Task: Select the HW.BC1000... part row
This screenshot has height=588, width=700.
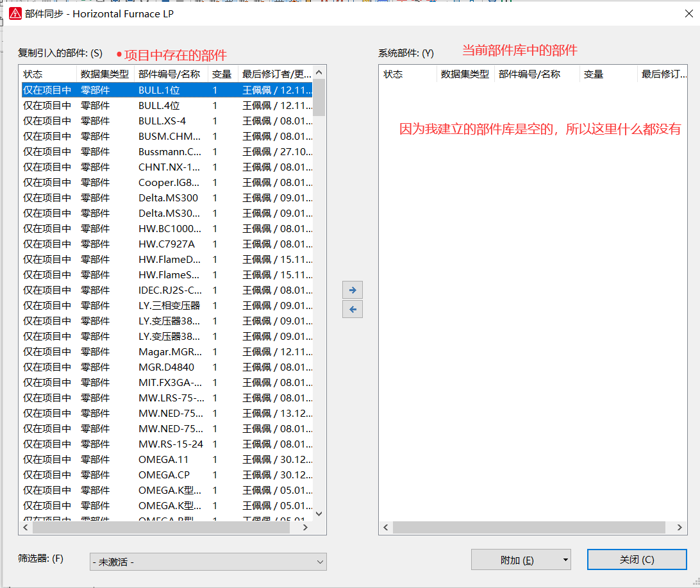Action: click(167, 228)
